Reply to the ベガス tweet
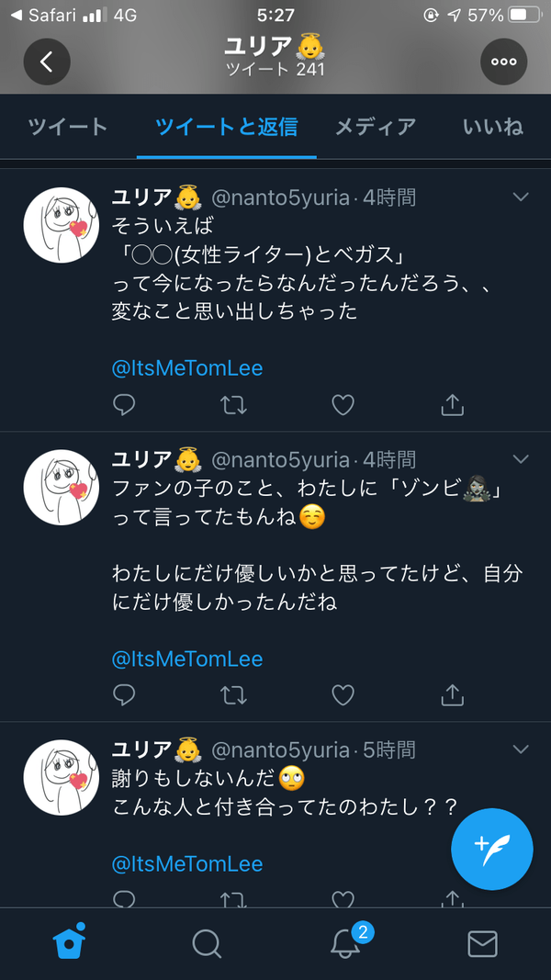The image size is (551, 980). click(124, 404)
